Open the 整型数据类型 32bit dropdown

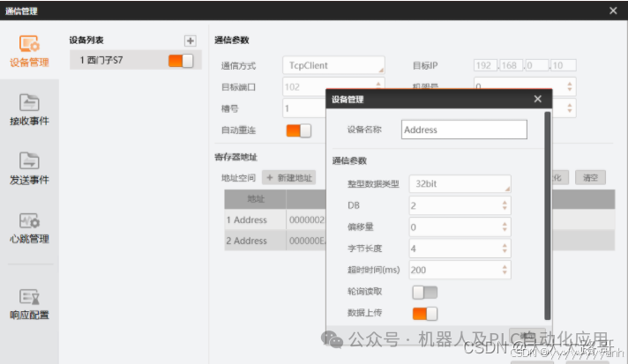pyautogui.click(x=460, y=183)
